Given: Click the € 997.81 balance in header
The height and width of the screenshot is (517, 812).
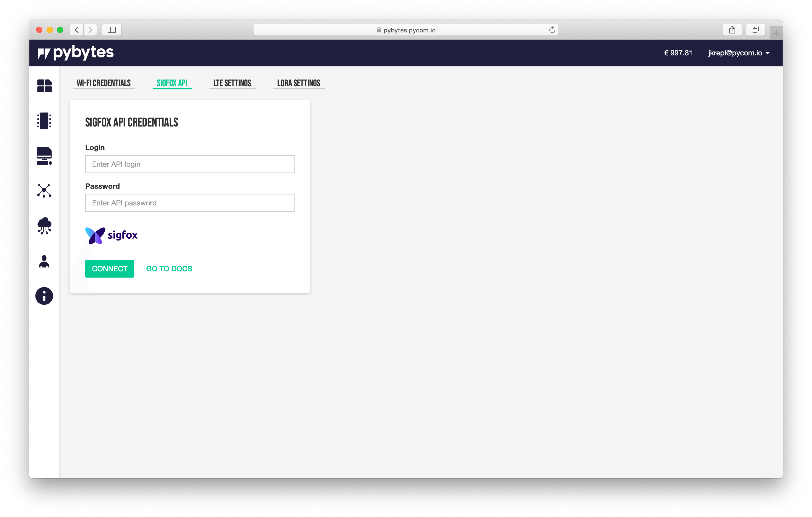Looking at the screenshot, I should coord(678,53).
